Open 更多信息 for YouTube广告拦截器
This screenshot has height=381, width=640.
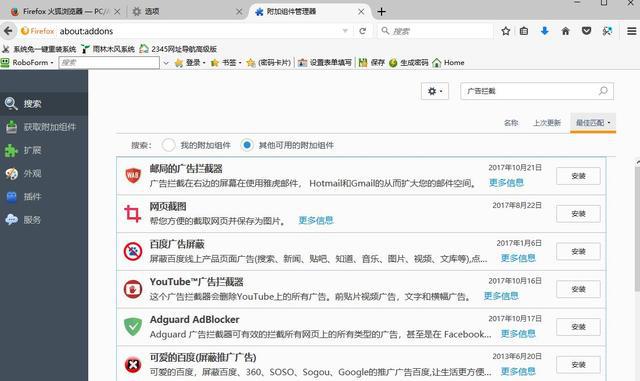501,296
